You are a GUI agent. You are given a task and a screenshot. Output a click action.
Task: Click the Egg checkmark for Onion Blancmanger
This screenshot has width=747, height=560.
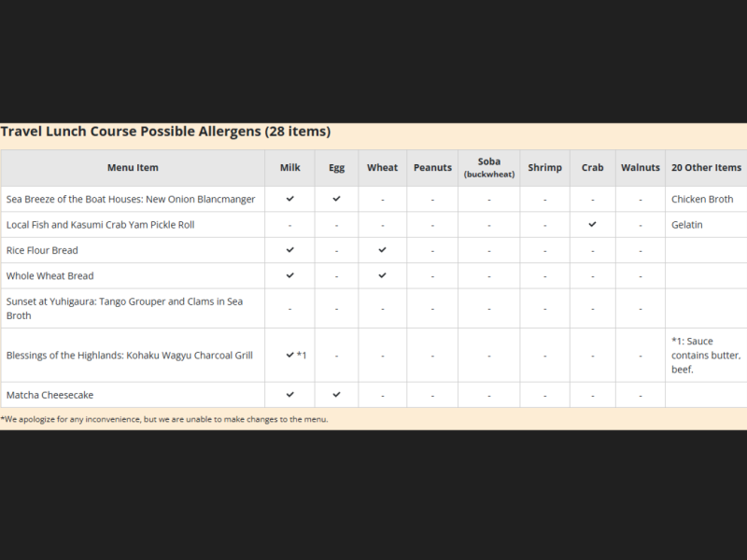pos(336,199)
